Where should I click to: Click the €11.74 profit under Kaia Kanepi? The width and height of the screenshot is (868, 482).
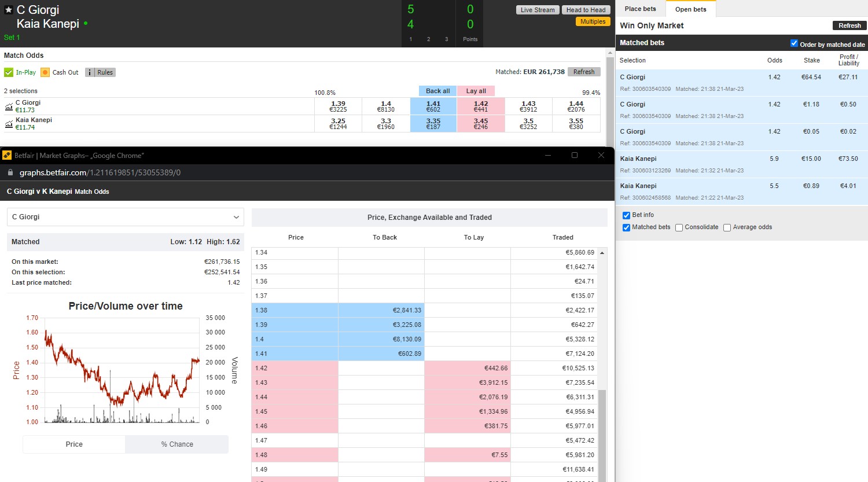[x=25, y=127]
